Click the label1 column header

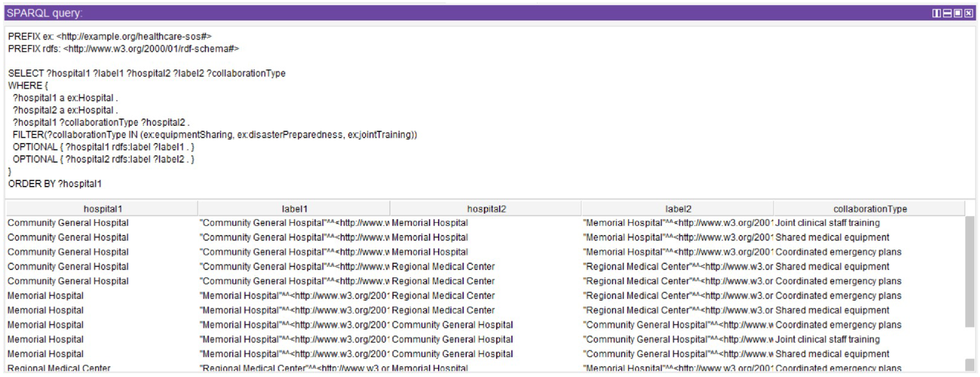pos(294,209)
